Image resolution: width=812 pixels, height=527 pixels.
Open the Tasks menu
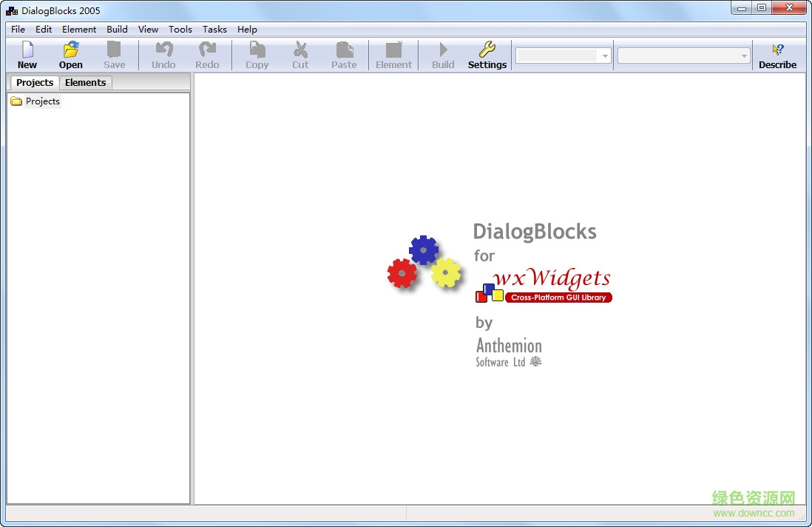click(214, 29)
